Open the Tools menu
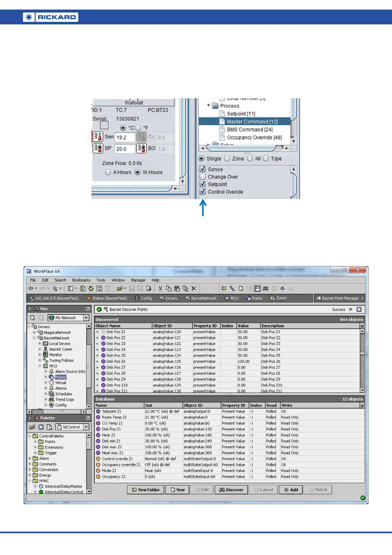 [x=101, y=280]
